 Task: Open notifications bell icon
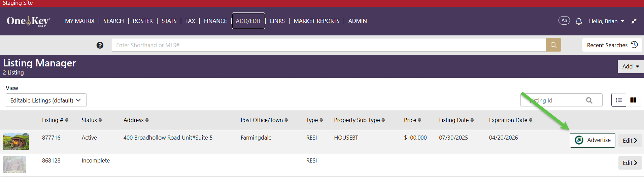(x=579, y=21)
